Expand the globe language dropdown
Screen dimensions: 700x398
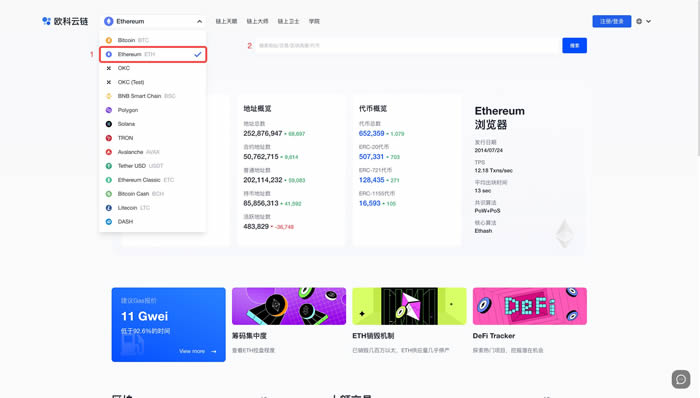(x=643, y=21)
